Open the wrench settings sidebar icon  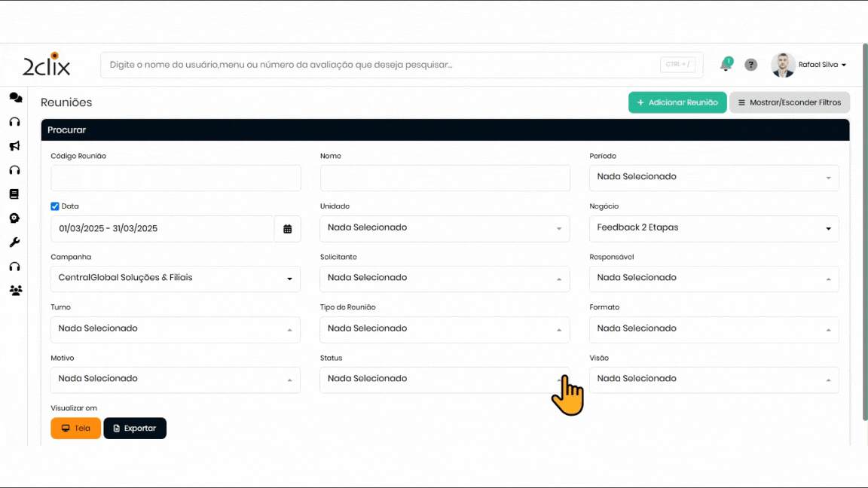coord(14,242)
